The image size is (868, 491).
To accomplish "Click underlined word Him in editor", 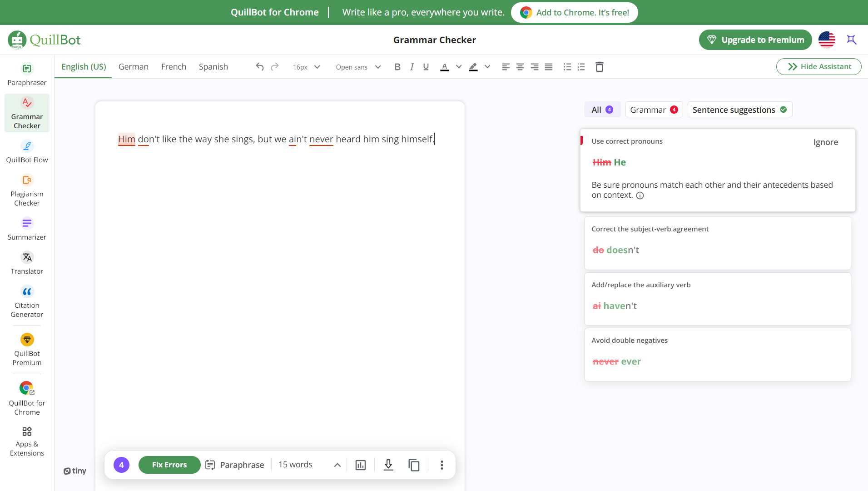I will (127, 139).
